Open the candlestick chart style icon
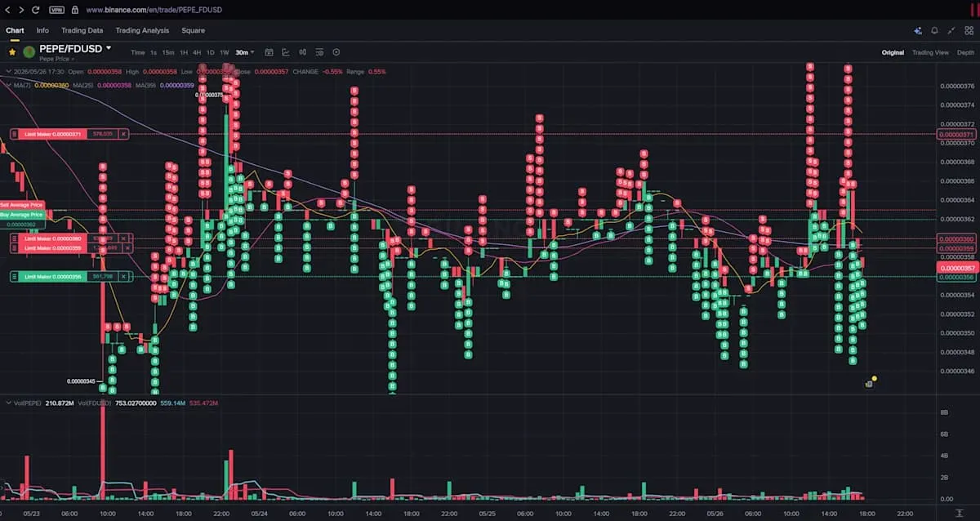Viewport: 980px width, 521px height. (303, 52)
